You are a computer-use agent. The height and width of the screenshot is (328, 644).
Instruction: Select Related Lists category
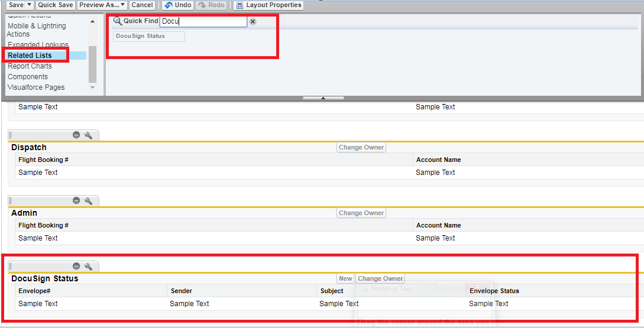[x=30, y=56]
